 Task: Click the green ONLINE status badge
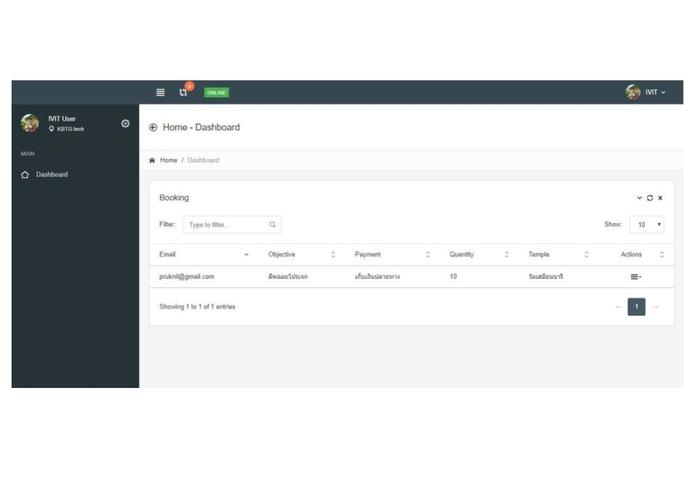pyautogui.click(x=216, y=92)
